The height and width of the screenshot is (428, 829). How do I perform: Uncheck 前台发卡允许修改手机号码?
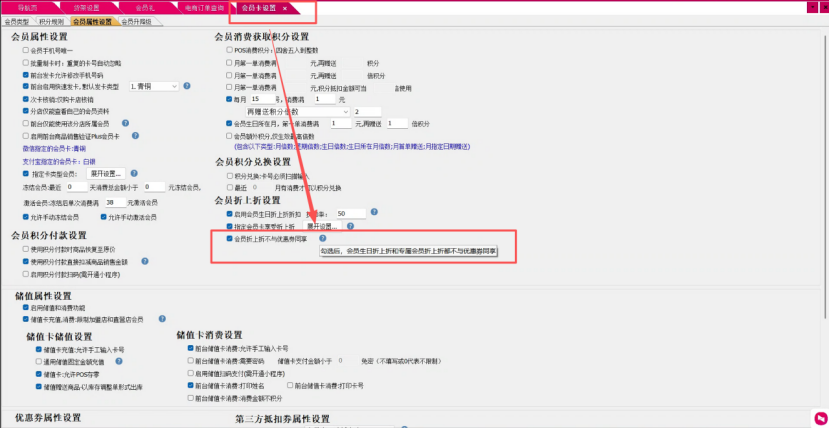click(x=25, y=75)
